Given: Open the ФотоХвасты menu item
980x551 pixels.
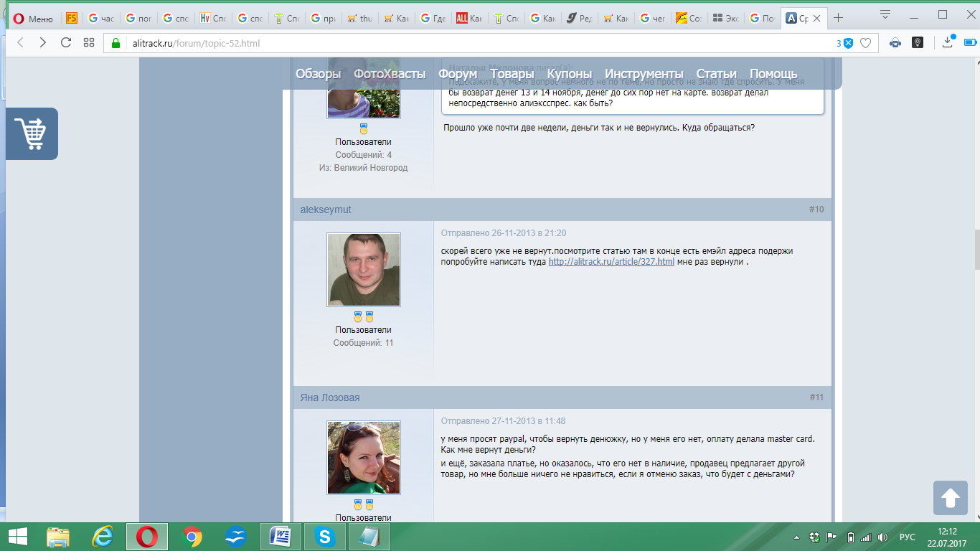Looking at the screenshot, I should (390, 74).
